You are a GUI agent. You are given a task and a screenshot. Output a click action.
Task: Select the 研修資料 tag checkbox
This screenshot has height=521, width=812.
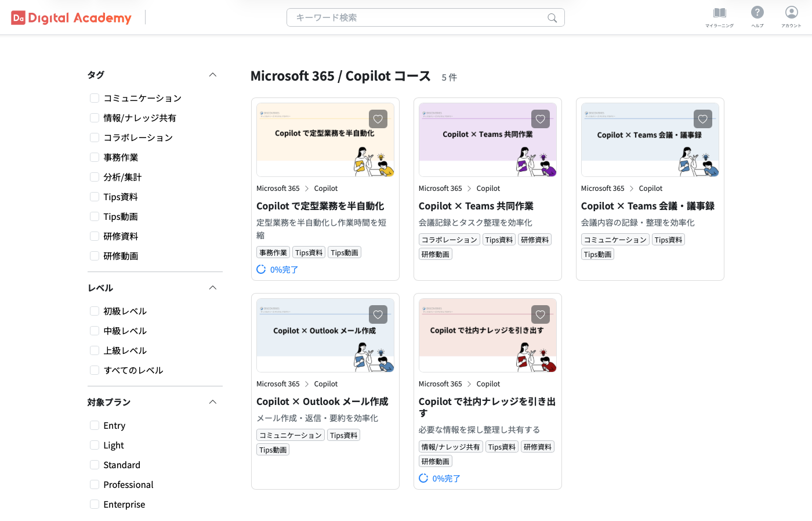tap(95, 236)
